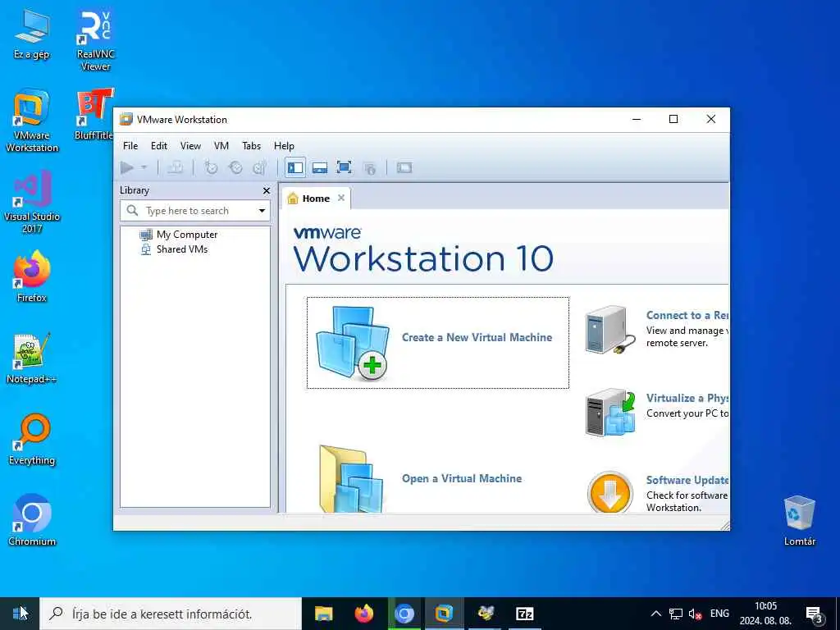Select the Visual Studio 2017 desktop shortcut
Screen dimensions: 840x630
[32, 203]
